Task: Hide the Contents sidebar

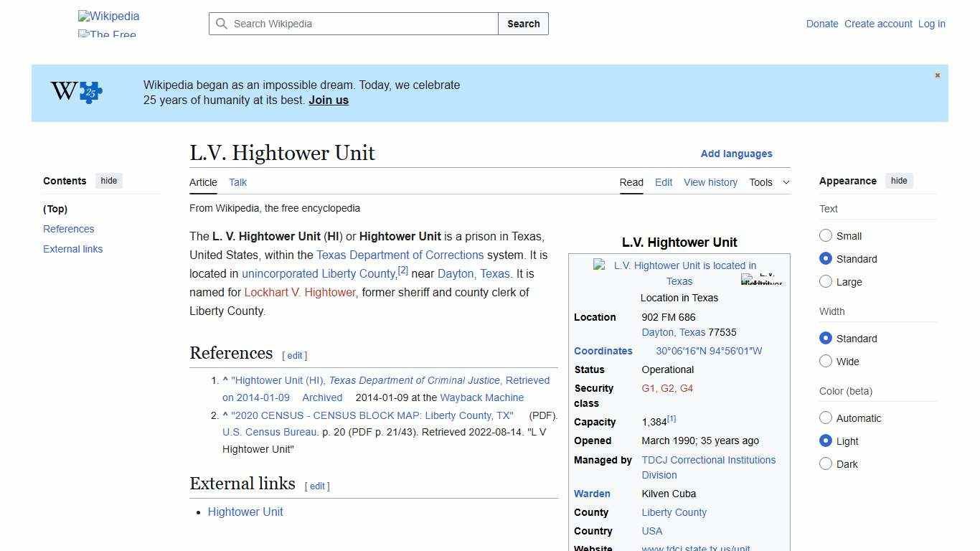Action: click(108, 181)
